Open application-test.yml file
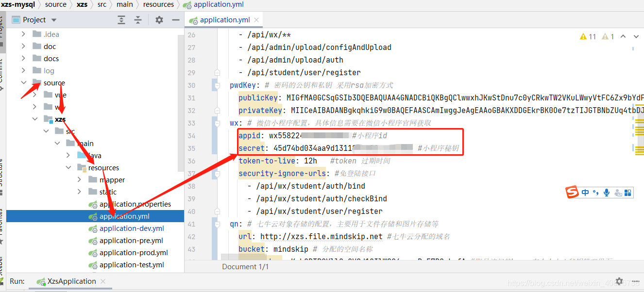The image size is (644, 292). coord(132,264)
